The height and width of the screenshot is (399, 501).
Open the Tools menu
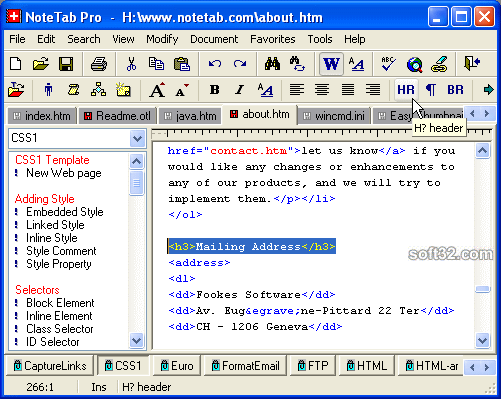320,39
